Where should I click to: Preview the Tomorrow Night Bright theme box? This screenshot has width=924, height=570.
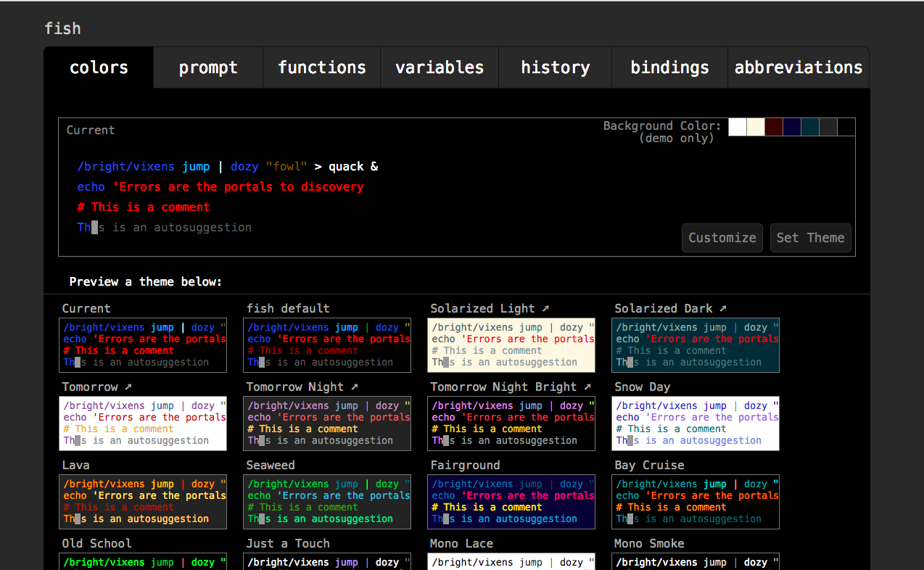tap(511, 424)
